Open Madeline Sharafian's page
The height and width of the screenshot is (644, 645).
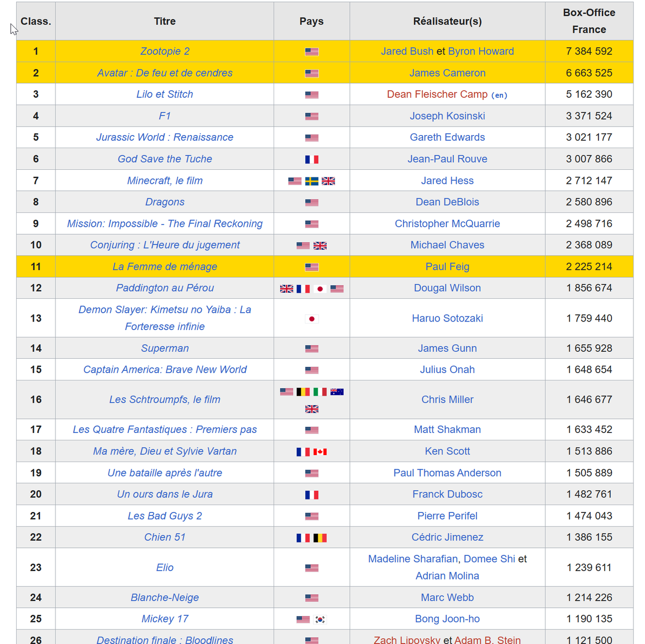413,559
